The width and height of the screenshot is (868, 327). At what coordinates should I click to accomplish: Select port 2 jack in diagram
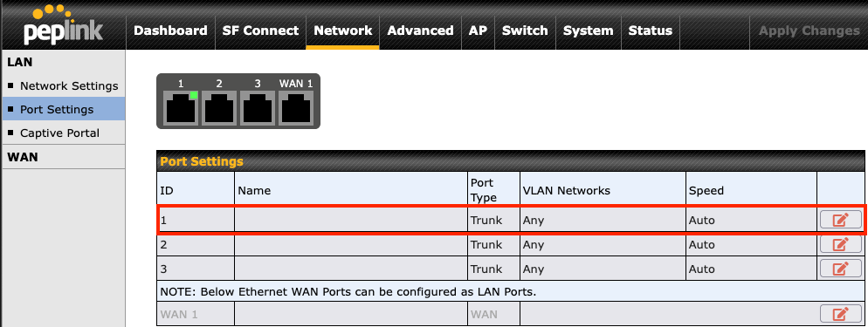219,107
